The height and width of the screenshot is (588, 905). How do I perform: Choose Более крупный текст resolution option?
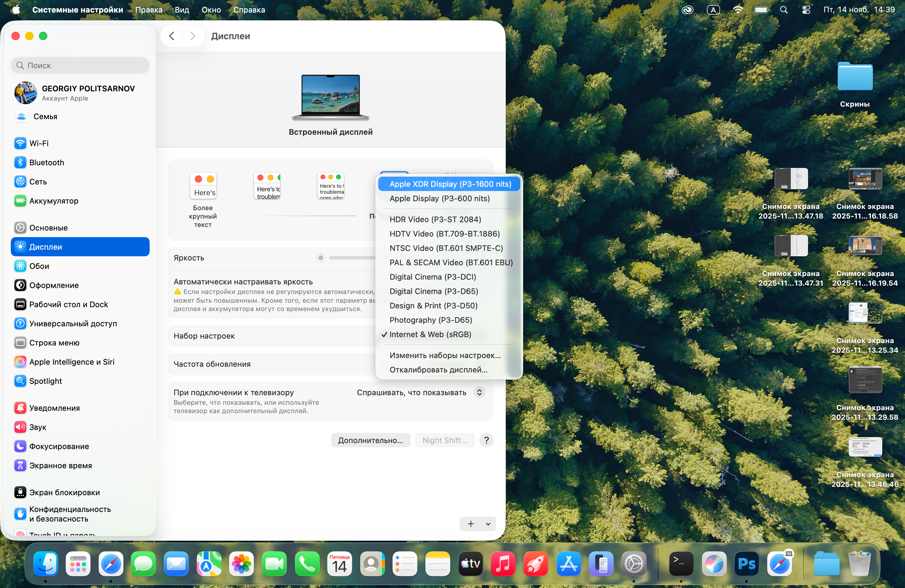pyautogui.click(x=203, y=186)
